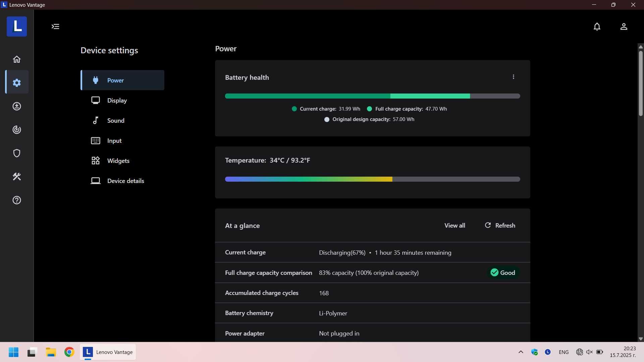Image resolution: width=644 pixels, height=362 pixels.
Task: Open Device details section
Action: 122,181
